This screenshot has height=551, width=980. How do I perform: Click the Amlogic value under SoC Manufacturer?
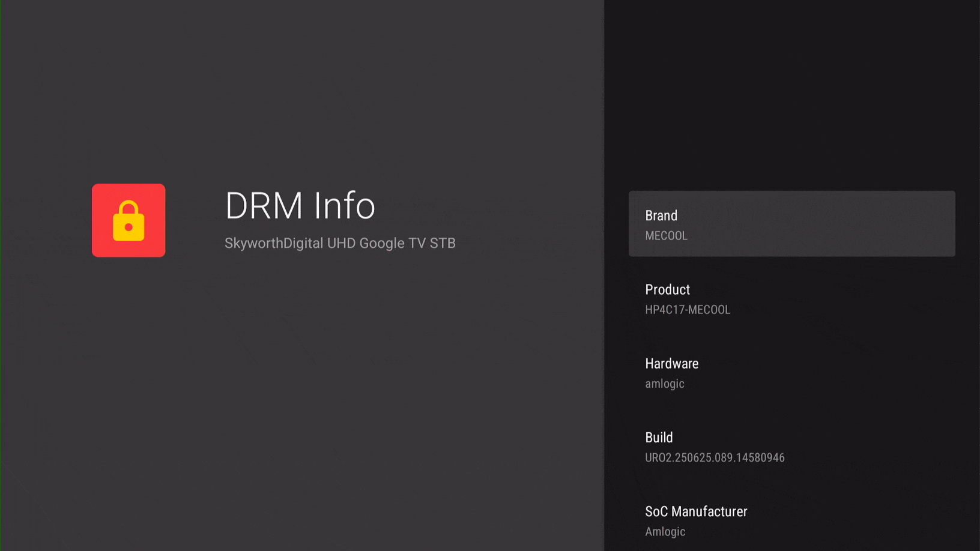pyautogui.click(x=665, y=532)
